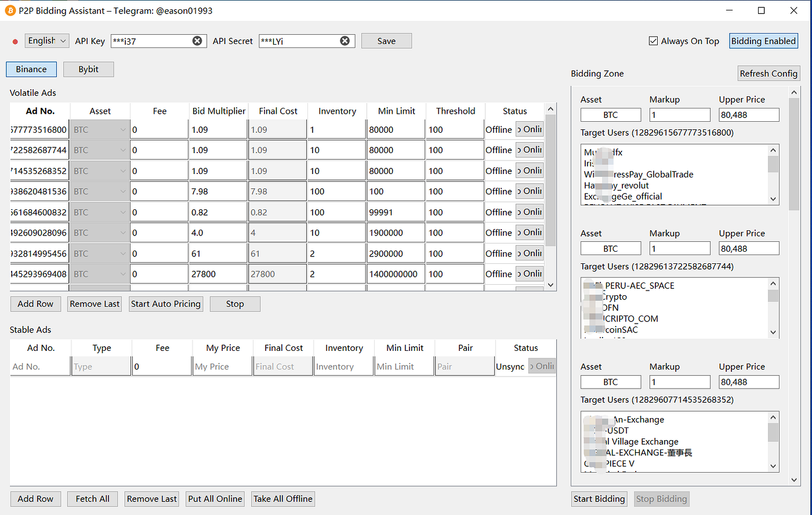Open Asset dropdown for ad ending 938620481536

(x=100, y=191)
